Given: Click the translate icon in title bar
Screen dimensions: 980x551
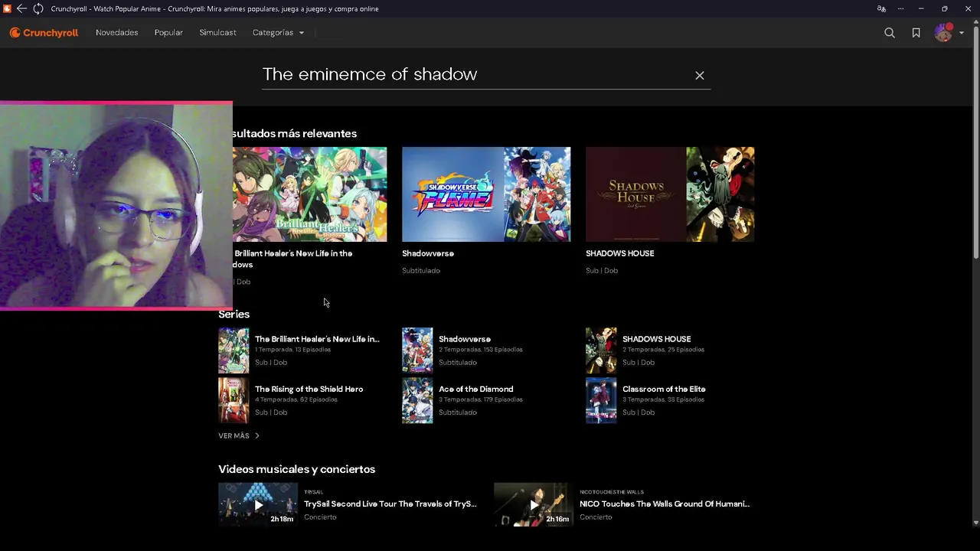Looking at the screenshot, I should click(x=881, y=8).
